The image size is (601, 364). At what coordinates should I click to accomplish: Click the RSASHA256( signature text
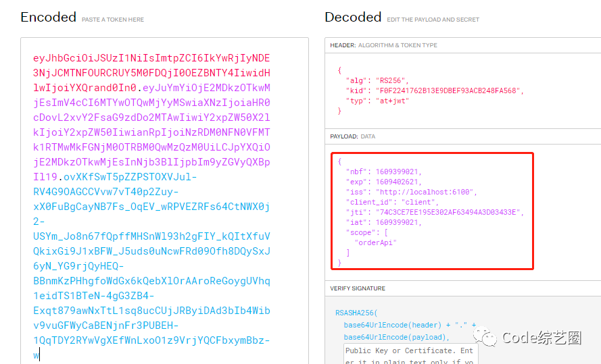[356, 313]
